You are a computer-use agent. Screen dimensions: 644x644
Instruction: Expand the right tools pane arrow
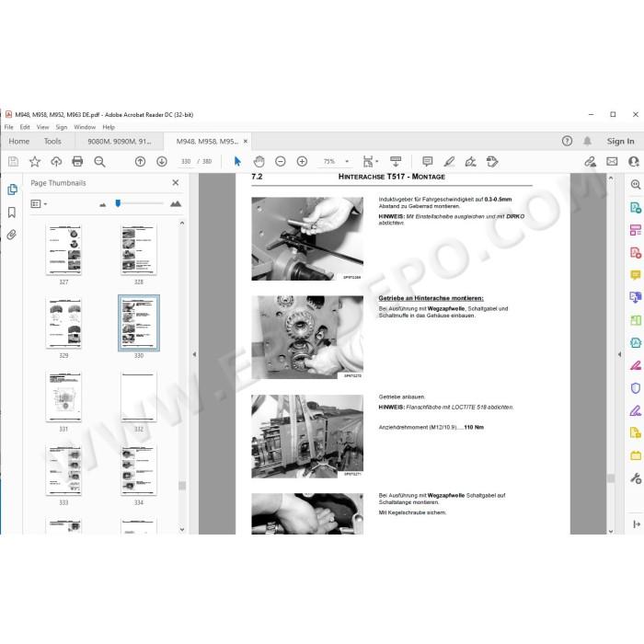619,354
